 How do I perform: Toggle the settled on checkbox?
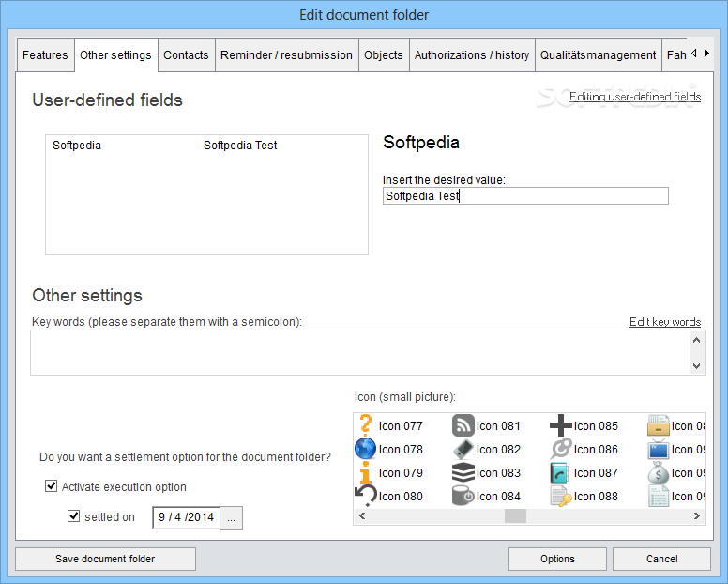[73, 515]
